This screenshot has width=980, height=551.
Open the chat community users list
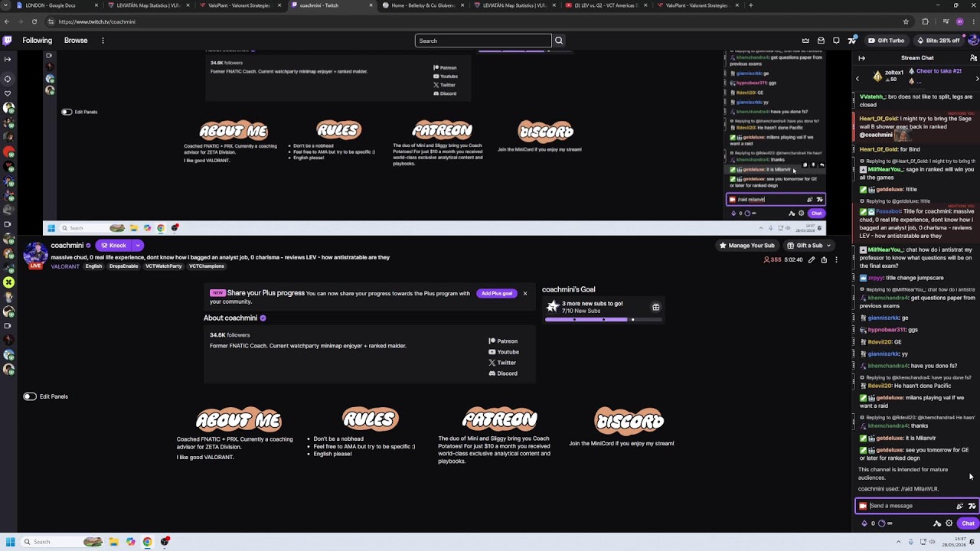973,58
